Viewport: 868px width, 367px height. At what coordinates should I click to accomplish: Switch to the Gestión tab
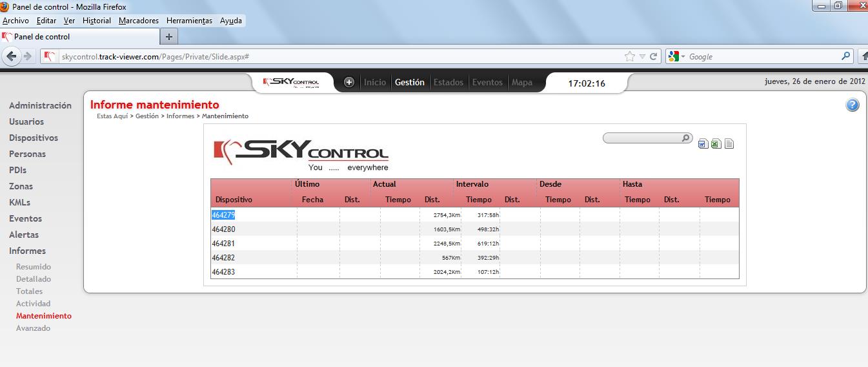pyautogui.click(x=410, y=82)
